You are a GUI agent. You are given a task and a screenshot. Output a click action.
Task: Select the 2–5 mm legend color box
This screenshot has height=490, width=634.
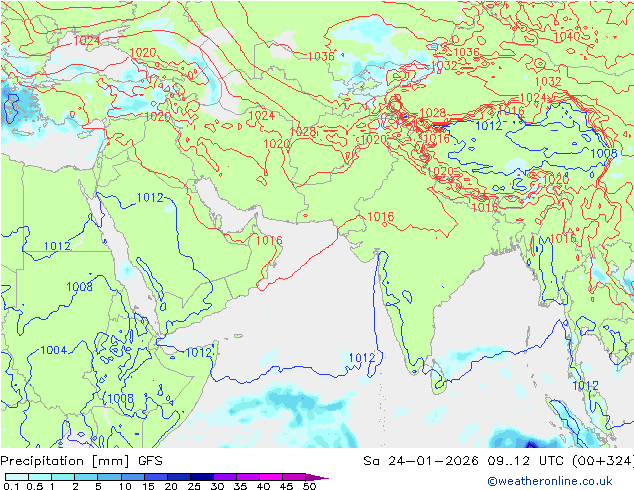tap(86, 477)
